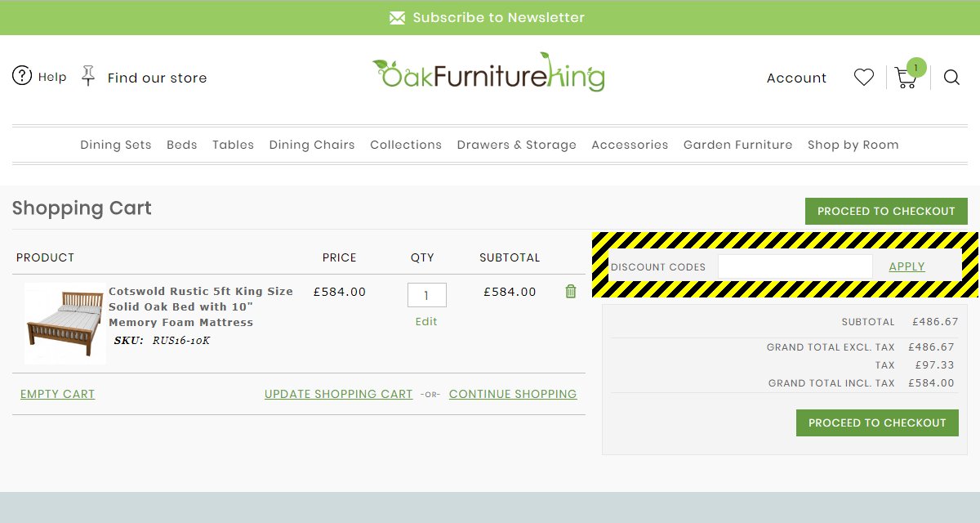Click Continue Shopping link
Viewport: 980px width, 523px height.
coord(513,394)
